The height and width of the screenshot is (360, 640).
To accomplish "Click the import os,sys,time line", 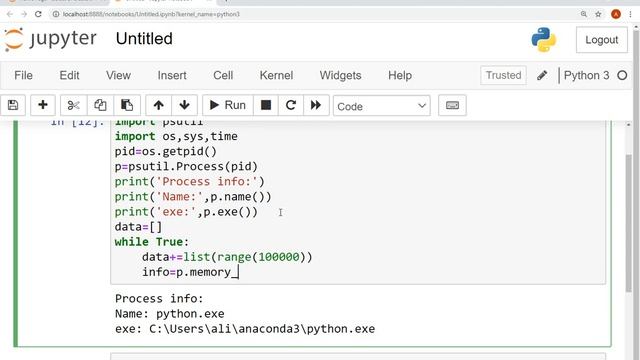I will coord(176,136).
